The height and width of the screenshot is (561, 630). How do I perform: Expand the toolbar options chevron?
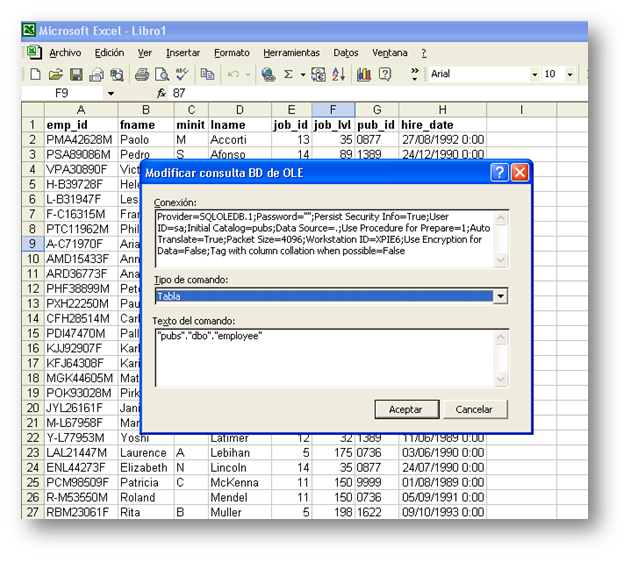[x=415, y=74]
